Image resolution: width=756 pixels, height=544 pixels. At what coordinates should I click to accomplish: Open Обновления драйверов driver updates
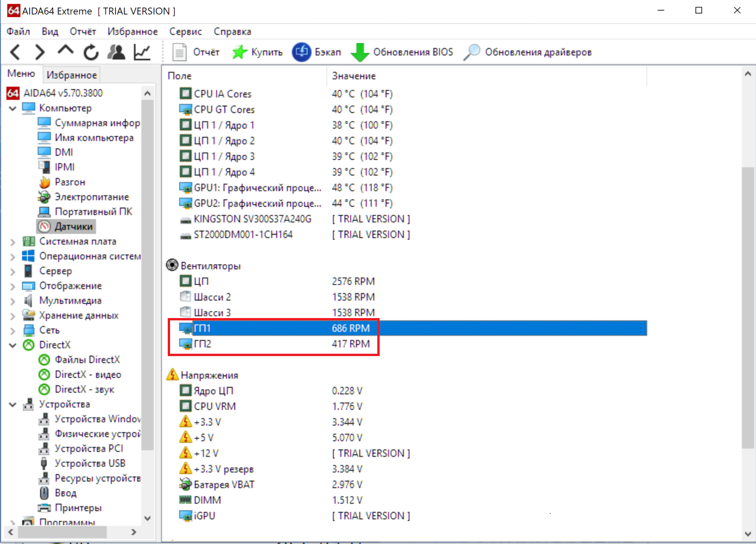[x=527, y=52]
